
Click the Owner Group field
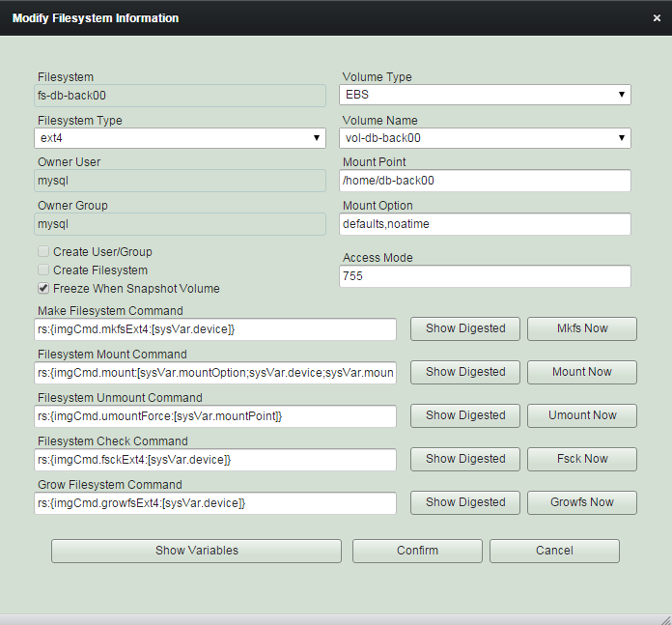(x=180, y=224)
